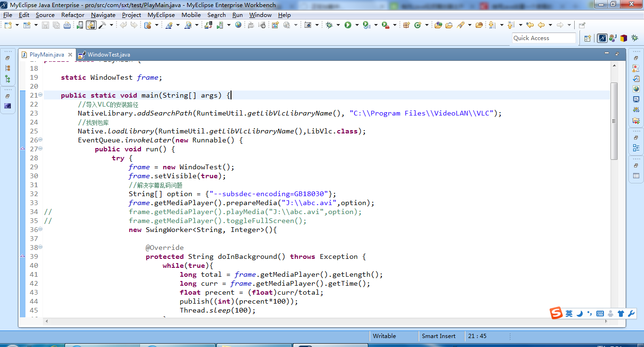The width and height of the screenshot is (644, 347).
Task: Click the image eye preview icon in left sidebar
Action: click(8, 106)
